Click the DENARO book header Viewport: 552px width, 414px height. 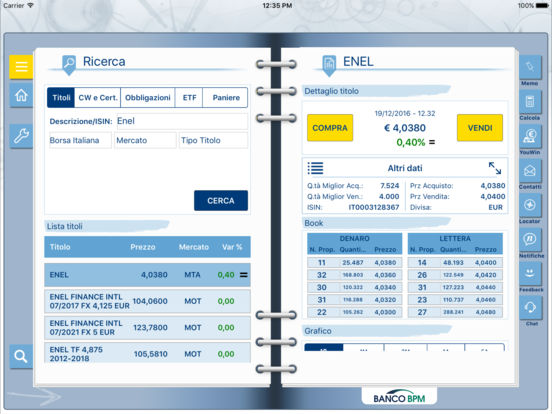(355, 238)
